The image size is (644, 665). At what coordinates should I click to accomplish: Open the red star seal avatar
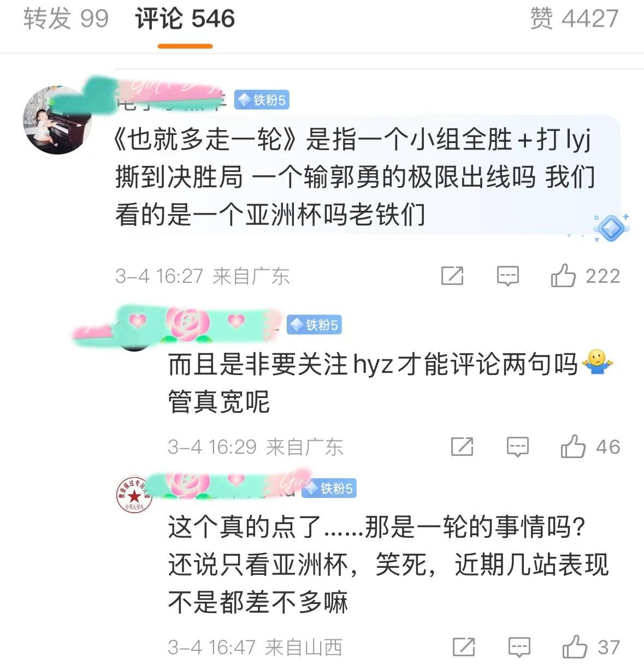(x=134, y=495)
